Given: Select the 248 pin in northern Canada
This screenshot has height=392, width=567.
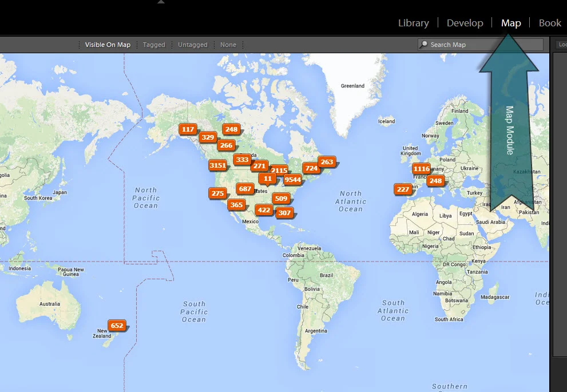Looking at the screenshot, I should (231, 129).
